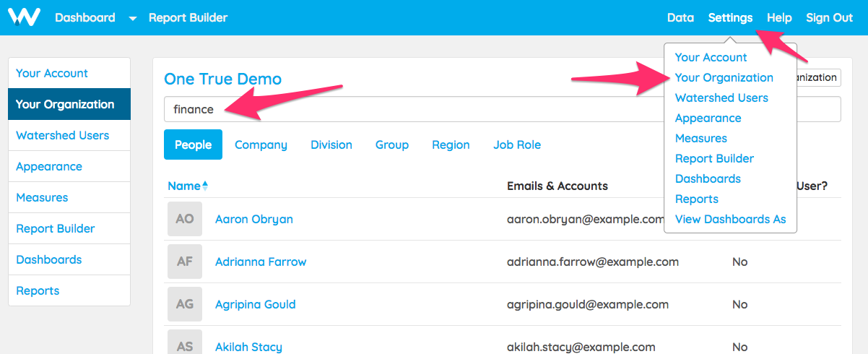868x354 pixels.
Task: Choose Your Account in the Settings dropdown
Action: (x=711, y=57)
